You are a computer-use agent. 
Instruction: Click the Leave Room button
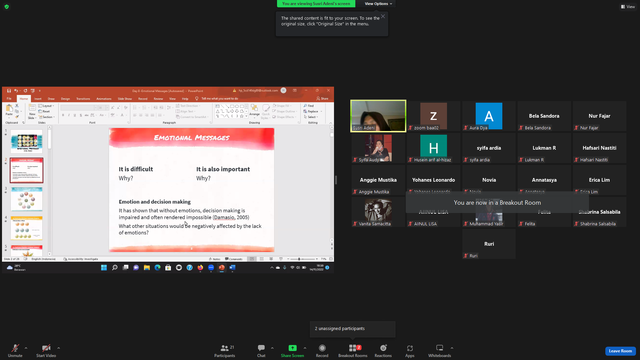(x=620, y=351)
